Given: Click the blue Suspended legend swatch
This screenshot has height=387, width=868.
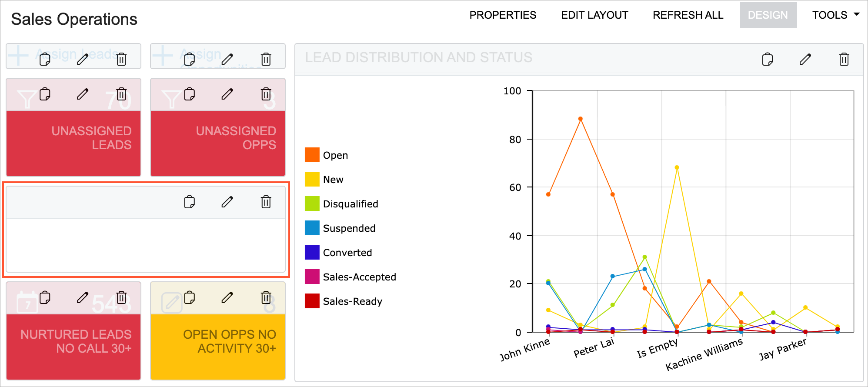Looking at the screenshot, I should (x=312, y=228).
